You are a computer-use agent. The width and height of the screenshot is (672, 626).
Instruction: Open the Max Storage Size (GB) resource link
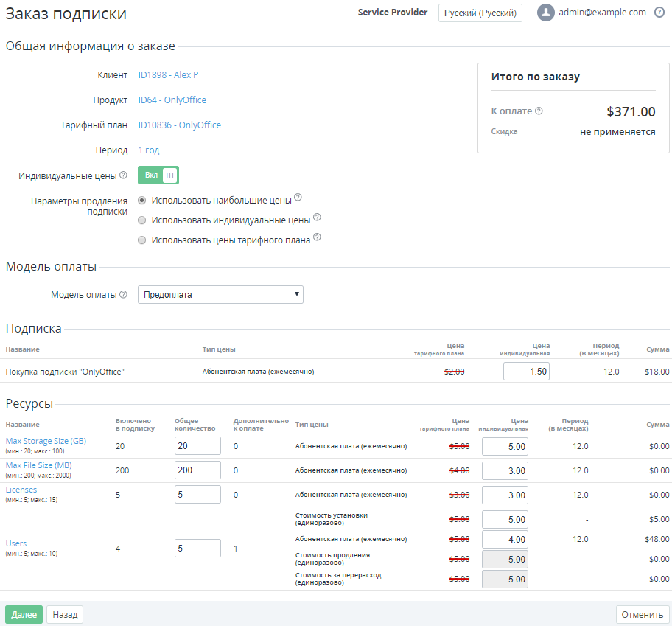pyautogui.click(x=46, y=441)
